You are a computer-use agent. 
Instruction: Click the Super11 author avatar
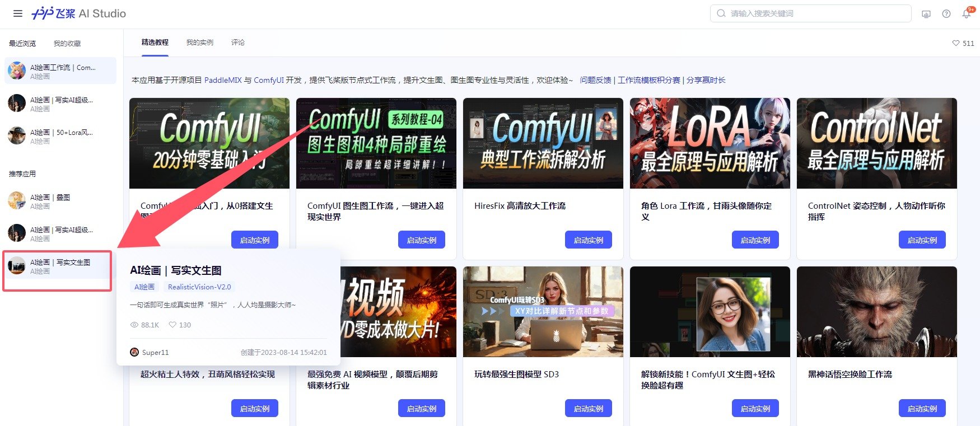[134, 352]
